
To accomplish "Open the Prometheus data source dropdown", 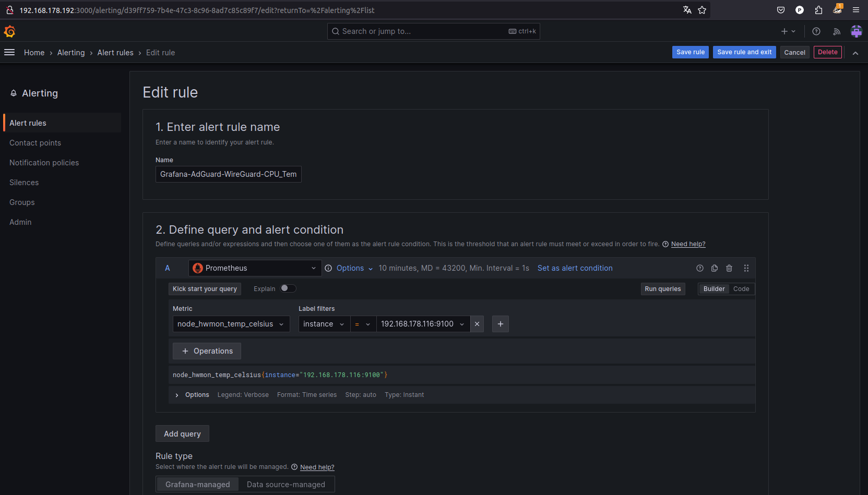I will (255, 268).
